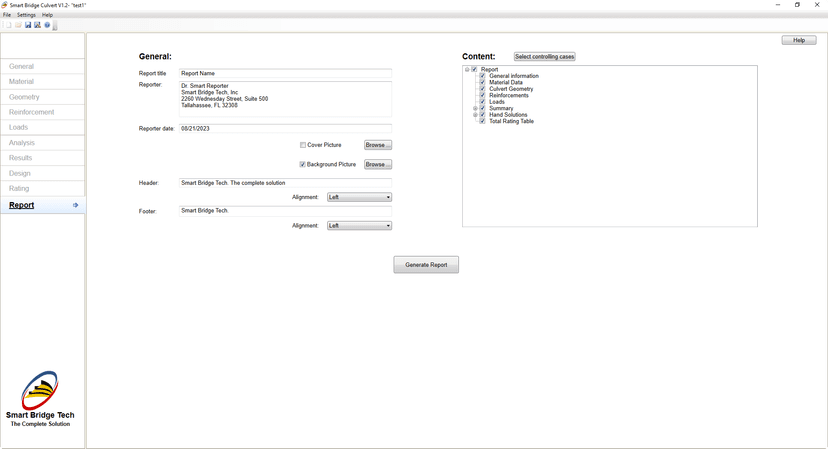Click the Open folder toolbar icon

[x=18, y=25]
